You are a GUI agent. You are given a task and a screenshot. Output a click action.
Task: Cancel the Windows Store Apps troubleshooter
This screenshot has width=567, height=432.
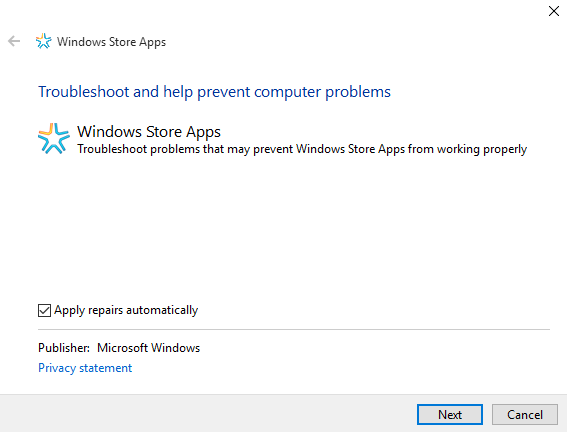tap(525, 414)
